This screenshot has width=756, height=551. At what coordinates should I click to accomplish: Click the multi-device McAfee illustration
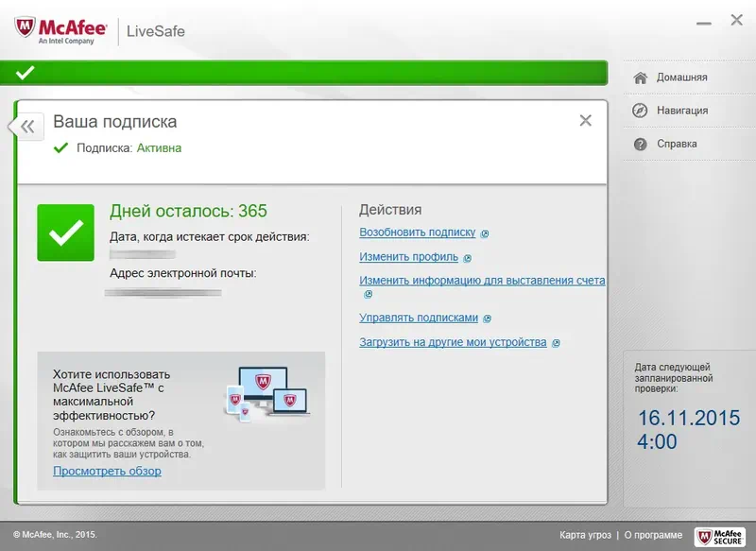click(x=267, y=394)
